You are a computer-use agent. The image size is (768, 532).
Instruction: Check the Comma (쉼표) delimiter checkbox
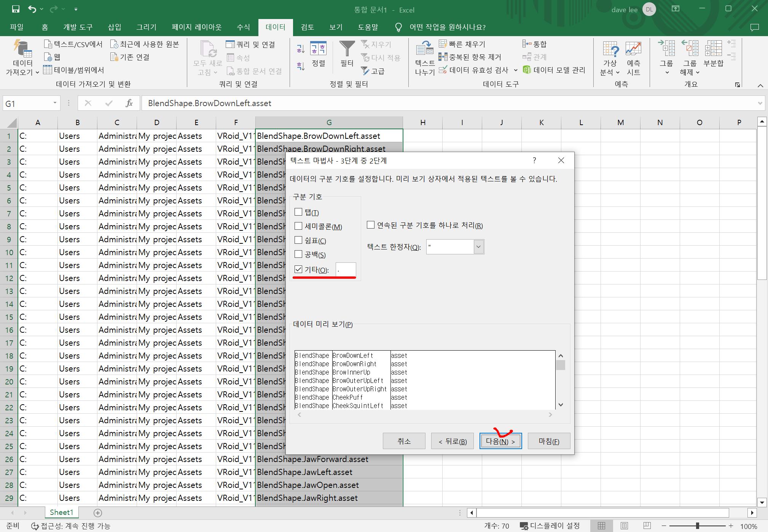coord(298,240)
